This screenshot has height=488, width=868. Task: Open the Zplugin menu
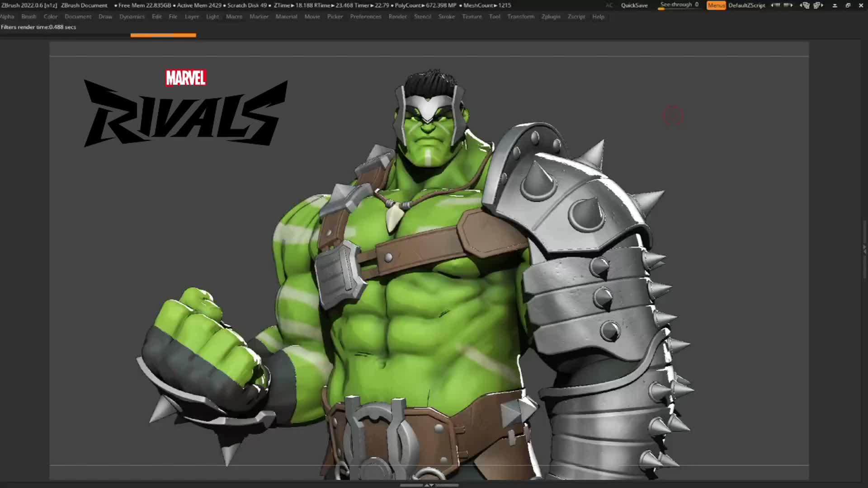point(551,17)
